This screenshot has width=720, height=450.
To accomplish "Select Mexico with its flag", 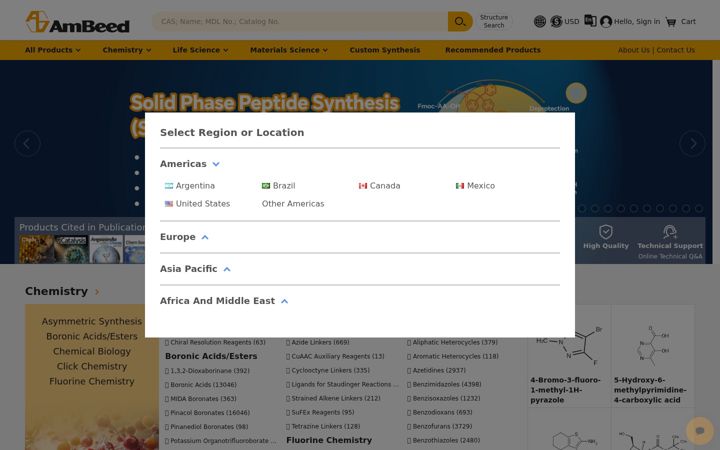I will [x=475, y=186].
